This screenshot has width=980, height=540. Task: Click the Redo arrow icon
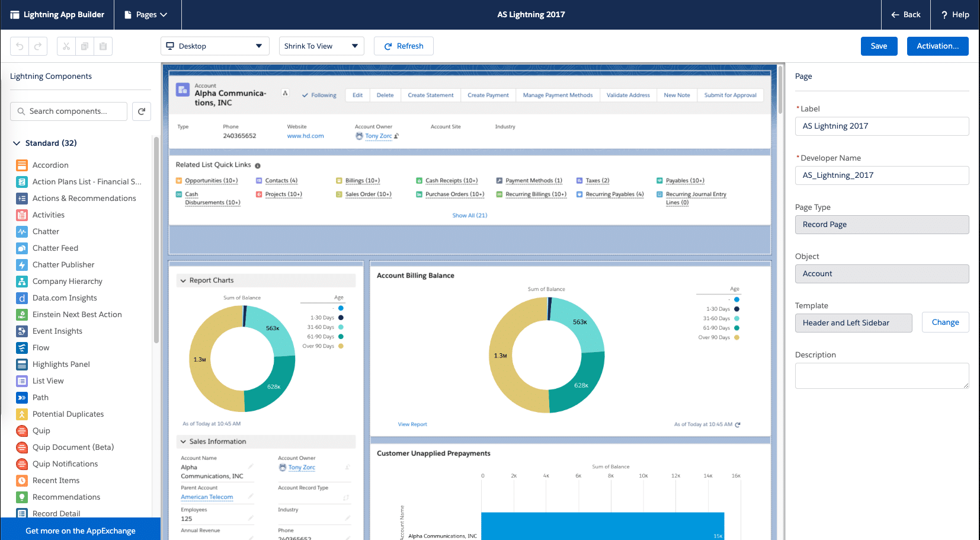pyautogui.click(x=38, y=46)
